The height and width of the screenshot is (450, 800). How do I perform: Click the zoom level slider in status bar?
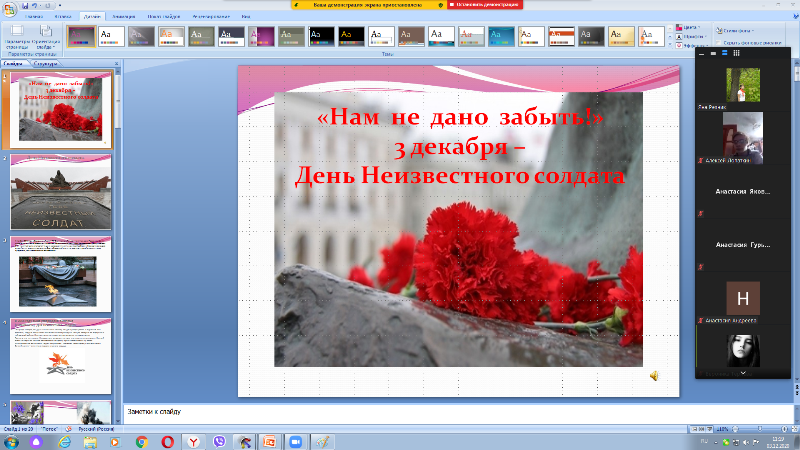[760, 429]
